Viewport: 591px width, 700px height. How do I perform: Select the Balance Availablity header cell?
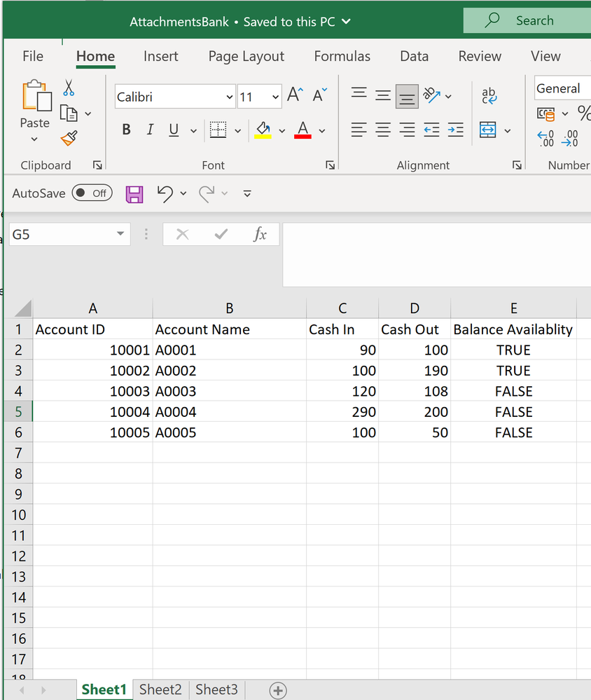[513, 329]
